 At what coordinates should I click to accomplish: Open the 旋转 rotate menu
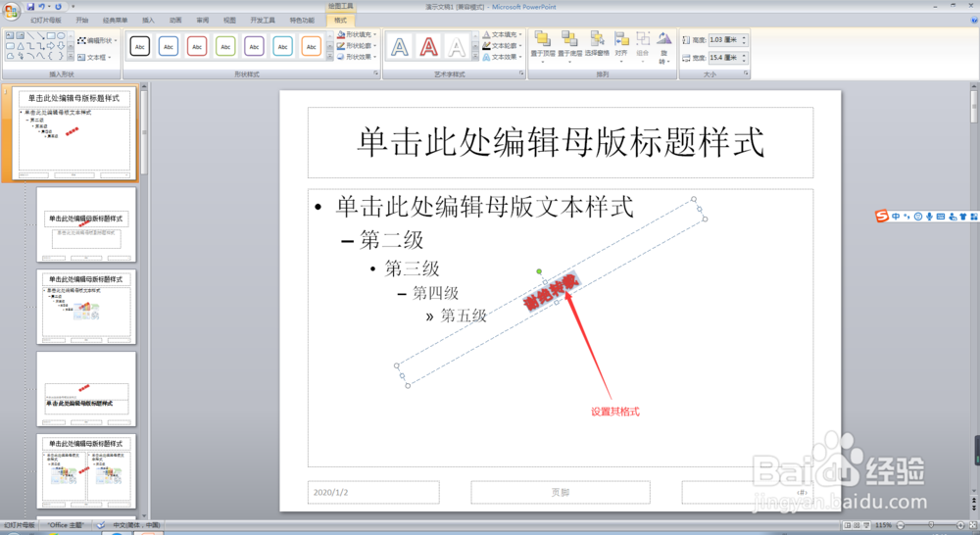663,47
